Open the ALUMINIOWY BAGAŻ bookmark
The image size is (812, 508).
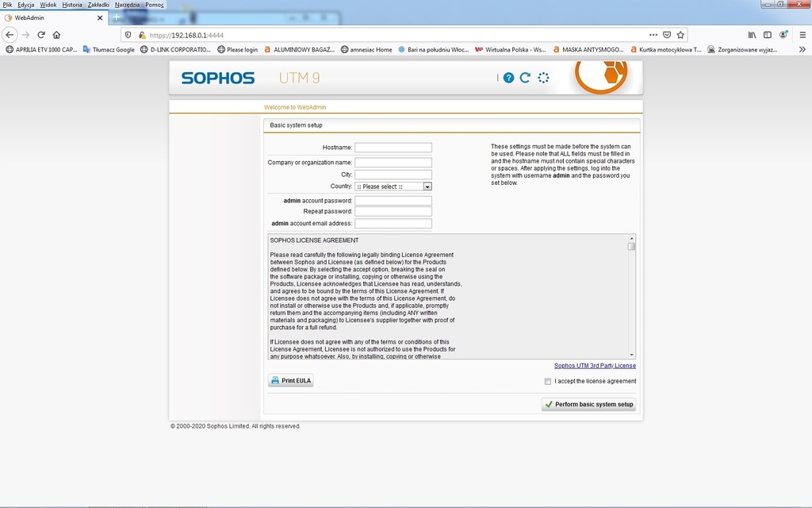coord(299,50)
